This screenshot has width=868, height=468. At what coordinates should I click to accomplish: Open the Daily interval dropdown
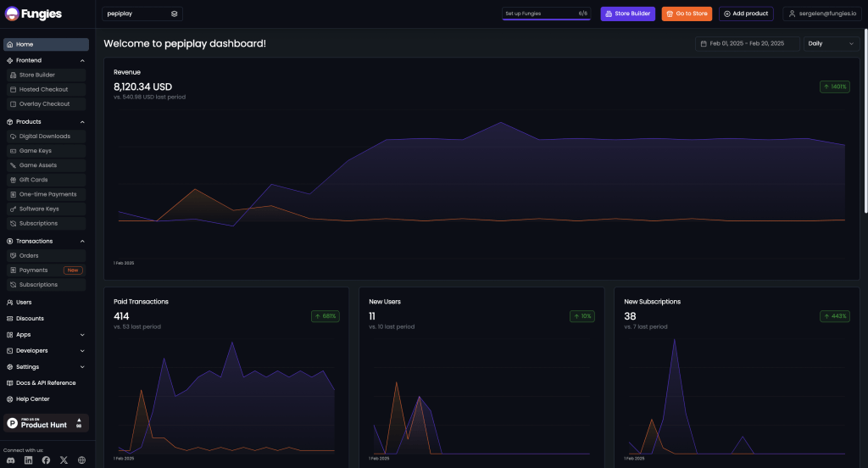[832, 44]
